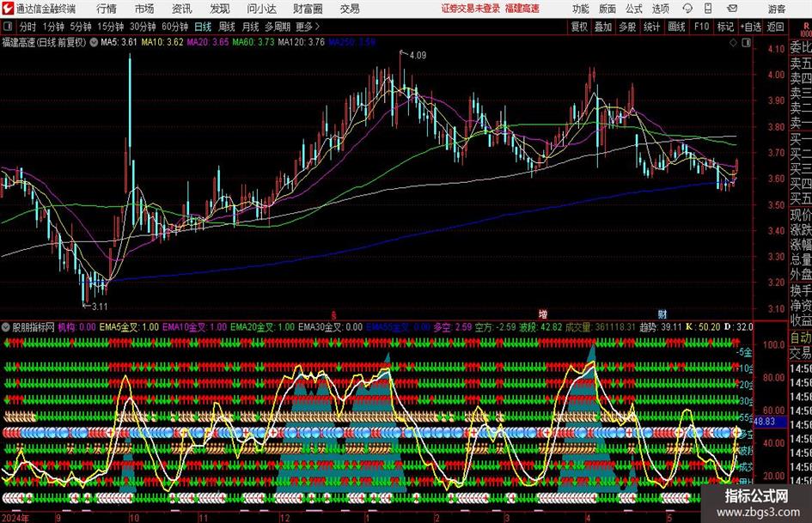Toggle the side panel icon at chart top-right
Image resolution: width=812 pixels, height=523 pixels.
coord(746,42)
